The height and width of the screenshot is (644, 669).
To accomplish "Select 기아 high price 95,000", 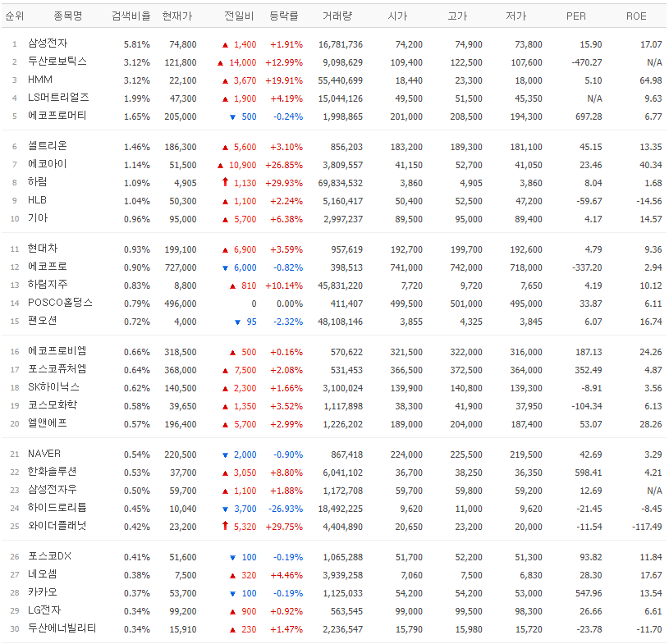I will [469, 219].
